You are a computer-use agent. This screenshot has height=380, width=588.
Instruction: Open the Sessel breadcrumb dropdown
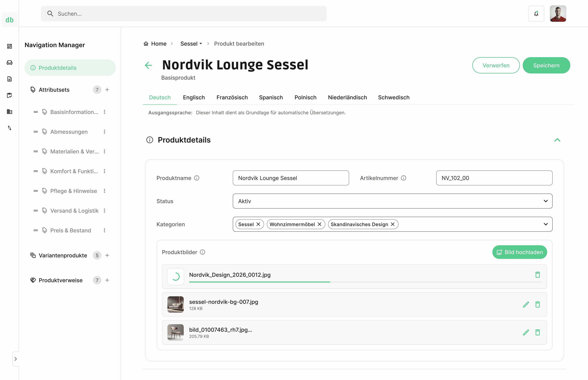click(191, 44)
